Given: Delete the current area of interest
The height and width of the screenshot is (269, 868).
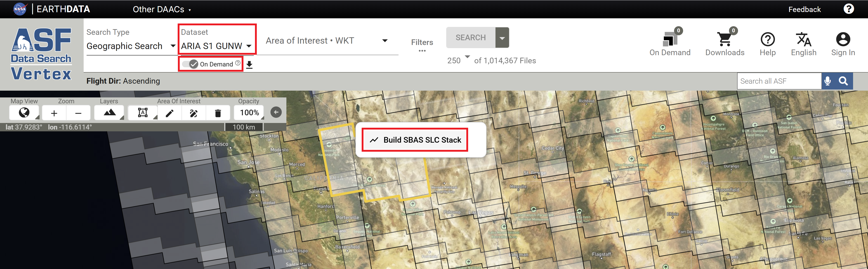Looking at the screenshot, I should tap(218, 113).
